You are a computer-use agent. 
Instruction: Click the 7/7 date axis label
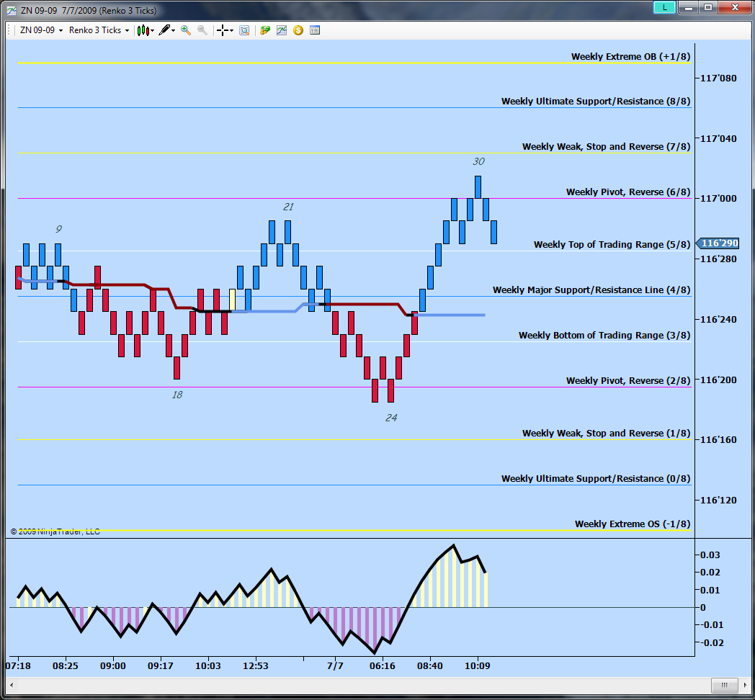pos(335,665)
